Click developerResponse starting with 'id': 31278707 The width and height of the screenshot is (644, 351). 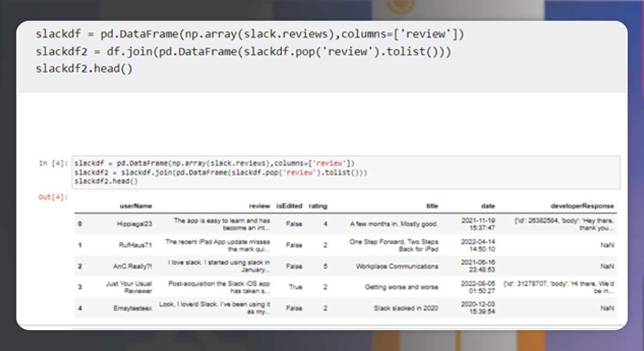pyautogui.click(x=559, y=287)
